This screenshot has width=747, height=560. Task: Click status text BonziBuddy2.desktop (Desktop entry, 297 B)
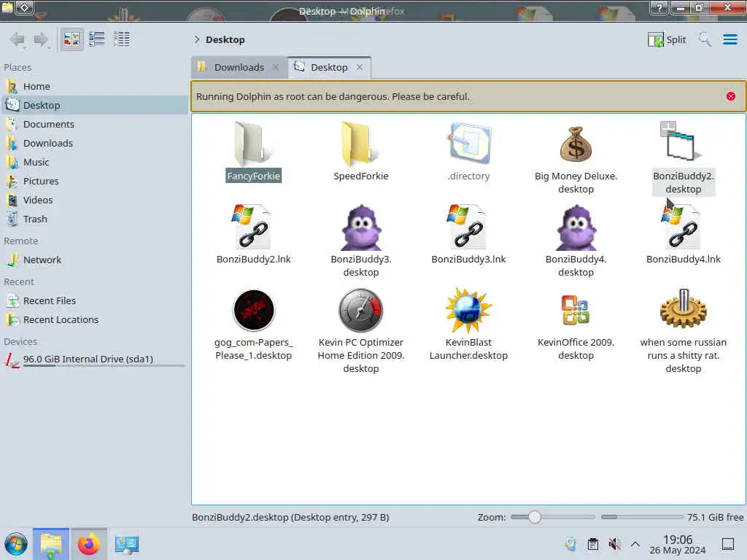click(290, 517)
